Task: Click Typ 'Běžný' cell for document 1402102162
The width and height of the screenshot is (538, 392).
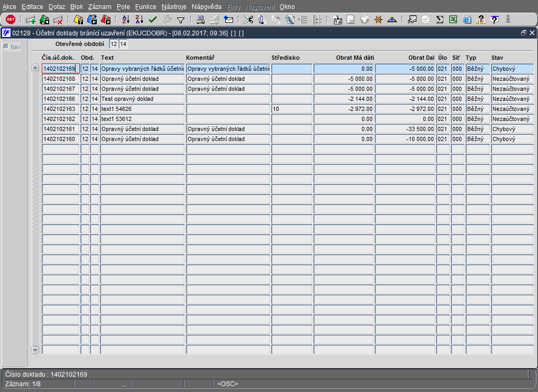Action: pos(478,119)
